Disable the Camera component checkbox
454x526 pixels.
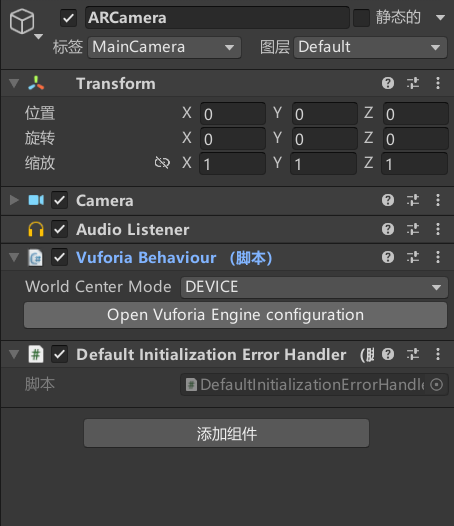click(59, 200)
